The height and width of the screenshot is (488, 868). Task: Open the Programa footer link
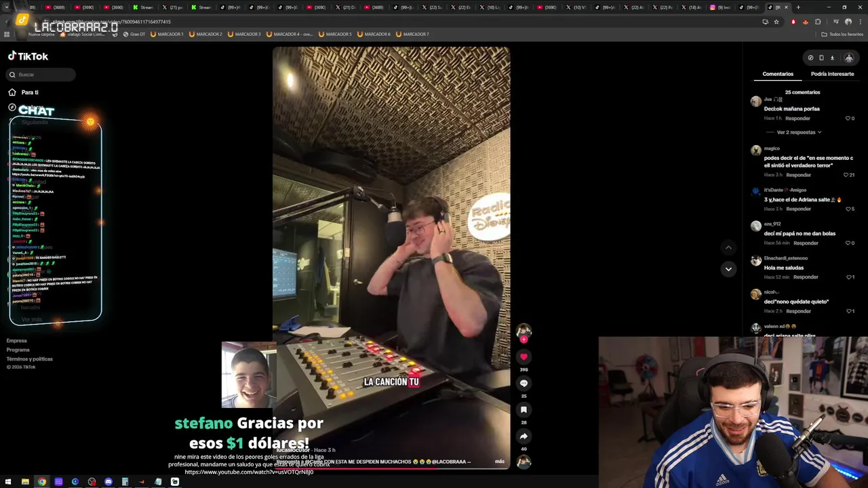pos(18,350)
